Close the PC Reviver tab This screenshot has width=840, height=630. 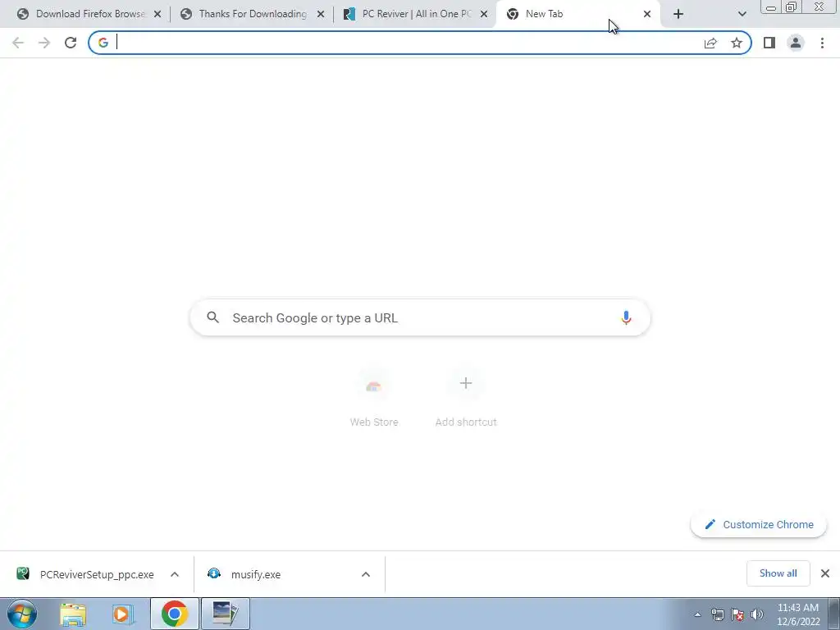[x=484, y=15]
